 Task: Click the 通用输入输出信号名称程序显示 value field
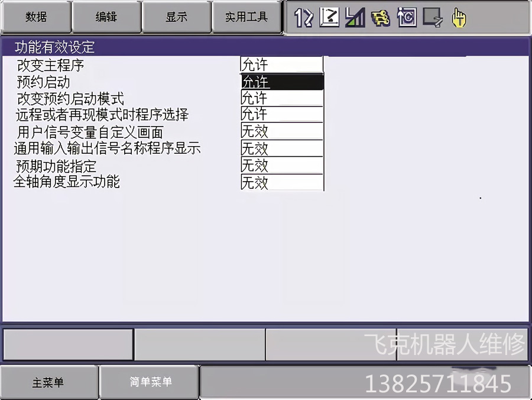pyautogui.click(x=280, y=149)
